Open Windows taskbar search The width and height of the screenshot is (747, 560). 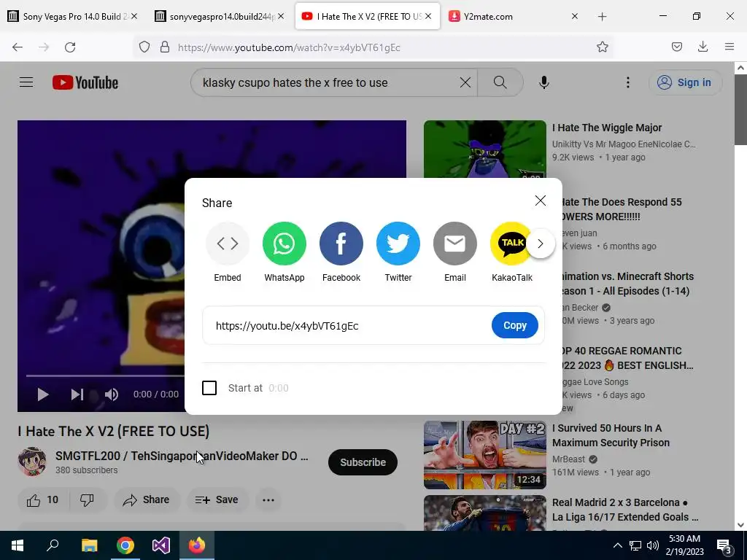click(53, 545)
